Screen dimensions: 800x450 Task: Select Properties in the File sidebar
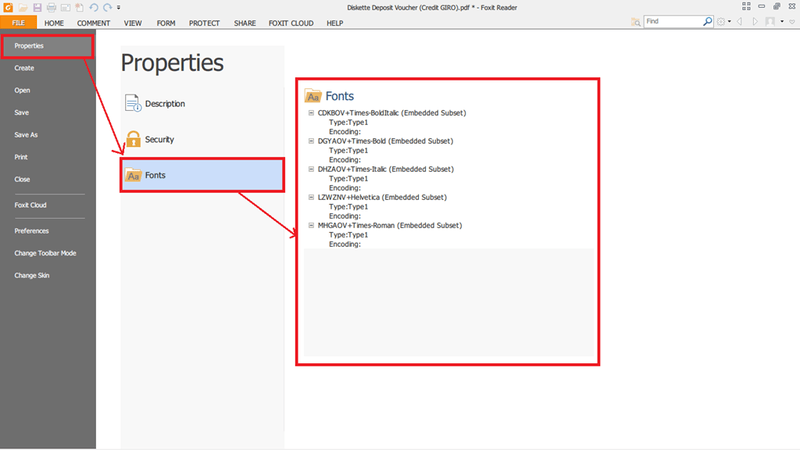click(x=47, y=46)
